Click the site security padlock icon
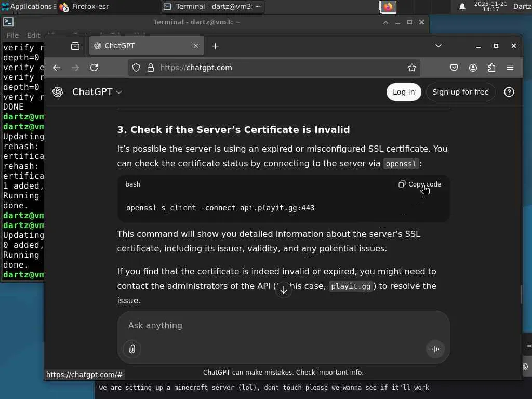Screen dimensions: 532x399 click(x=151, y=68)
